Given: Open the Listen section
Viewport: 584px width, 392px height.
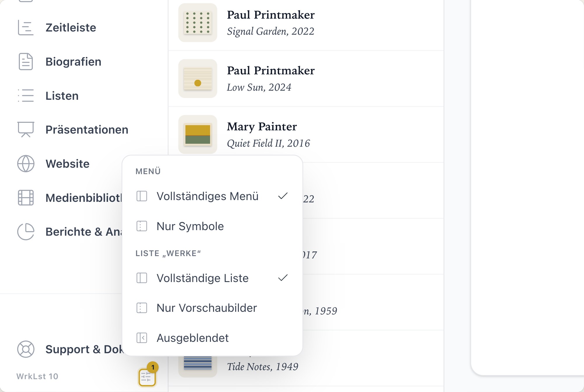Looking at the screenshot, I should 62,96.
